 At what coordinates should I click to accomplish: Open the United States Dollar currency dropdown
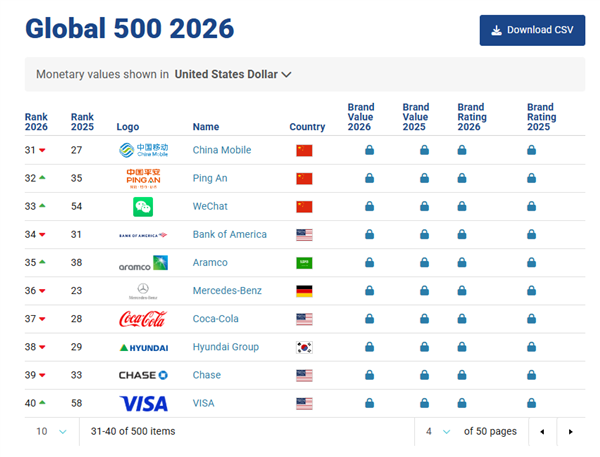click(233, 74)
